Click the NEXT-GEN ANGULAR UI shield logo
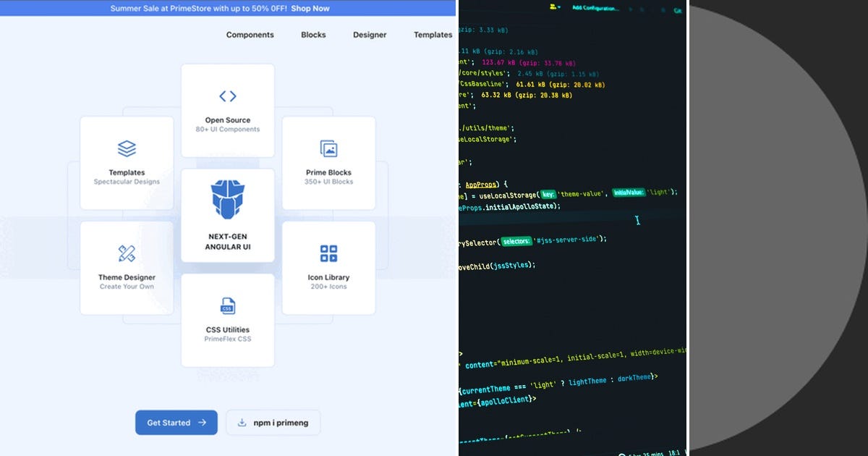This screenshot has height=456, width=868. click(x=228, y=199)
